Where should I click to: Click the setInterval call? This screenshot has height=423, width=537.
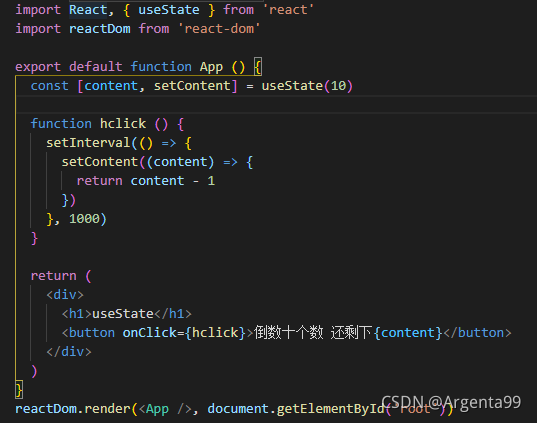point(88,142)
